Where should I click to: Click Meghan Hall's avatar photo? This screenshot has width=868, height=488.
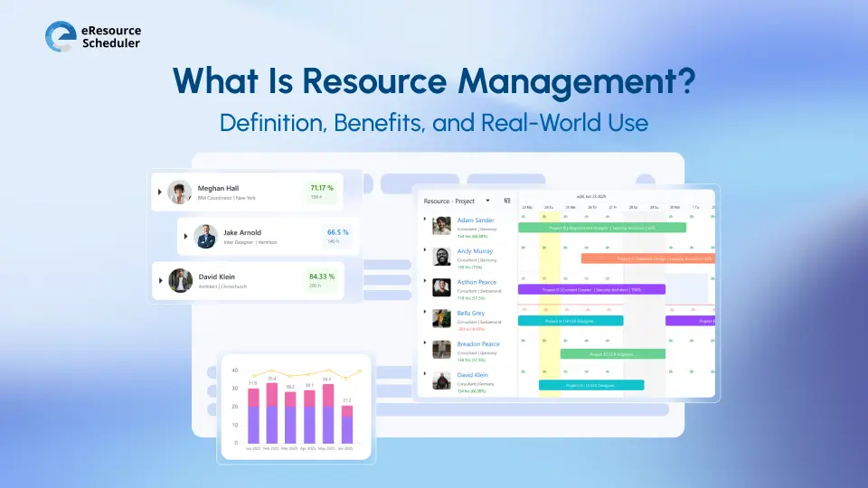pos(179,192)
